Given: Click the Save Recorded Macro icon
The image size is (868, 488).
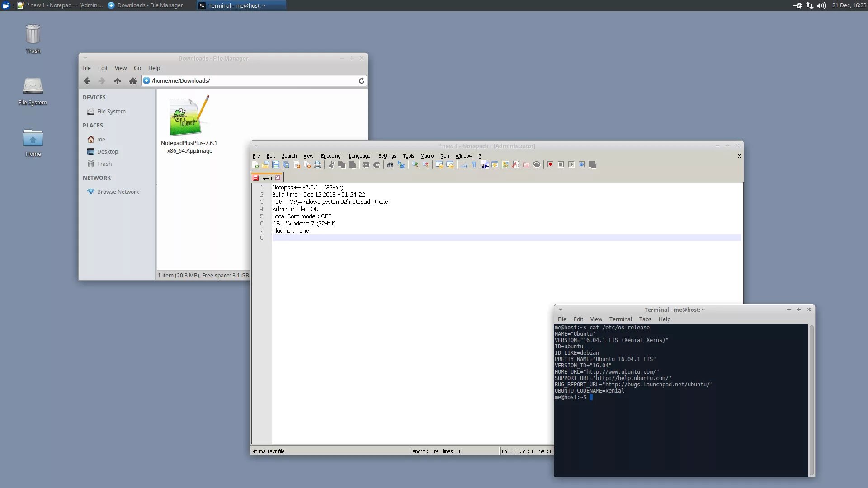Looking at the screenshot, I should (x=592, y=165).
